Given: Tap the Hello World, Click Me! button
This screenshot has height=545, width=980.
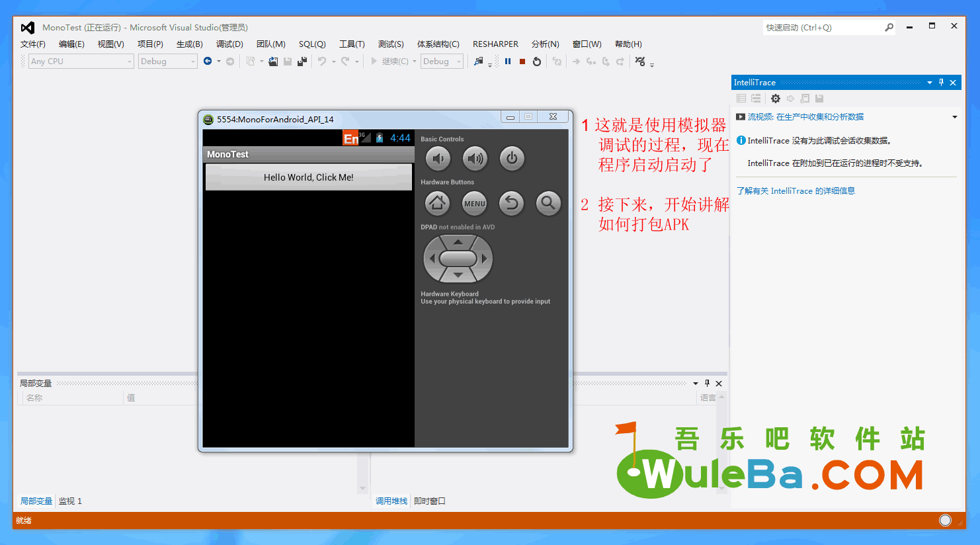Looking at the screenshot, I should [309, 177].
